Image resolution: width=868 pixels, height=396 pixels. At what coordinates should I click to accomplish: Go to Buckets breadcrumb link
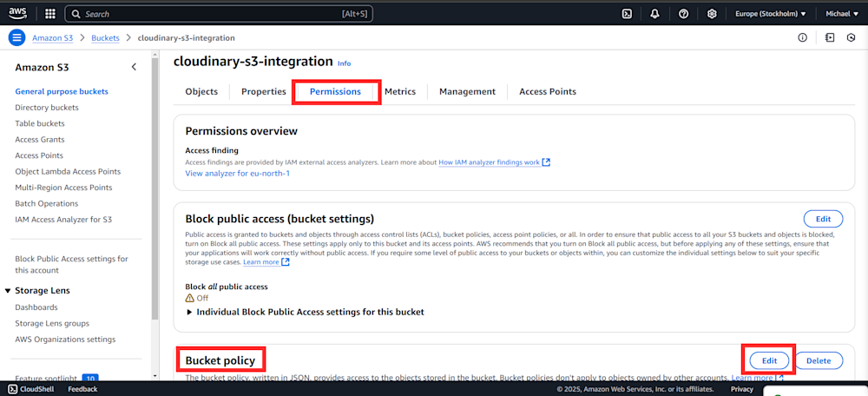coord(105,37)
